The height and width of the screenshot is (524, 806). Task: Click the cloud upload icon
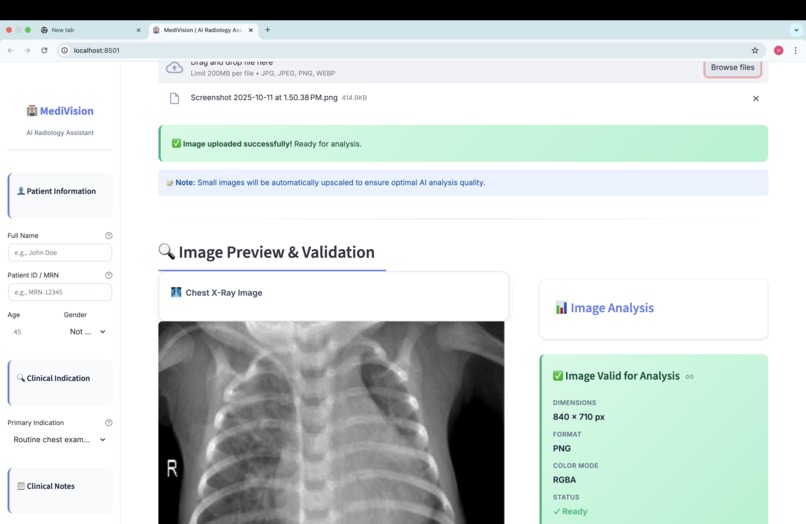point(174,67)
